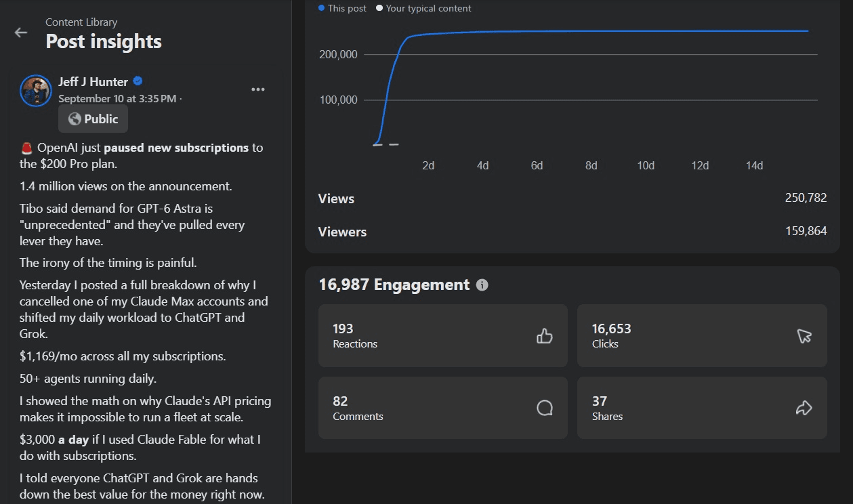This screenshot has width=853, height=504.
Task: Click the 'Your typical content' legend item
Action: point(423,8)
